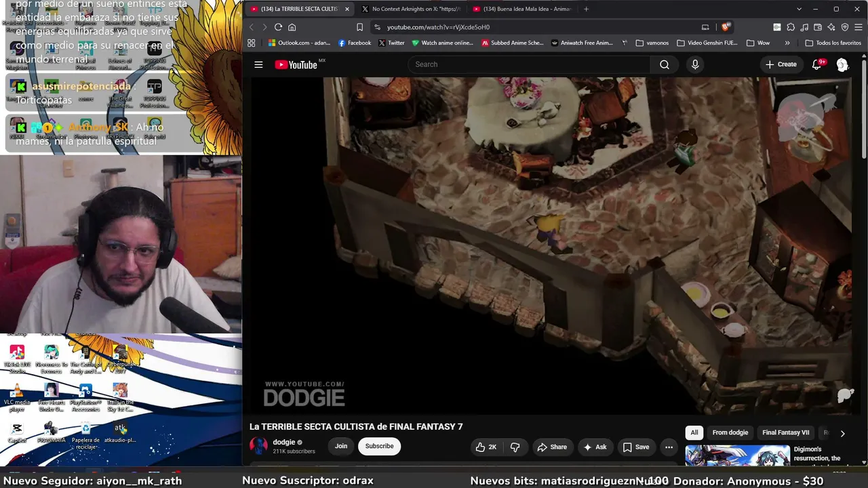The height and width of the screenshot is (488, 868).
Task: Open the vamonos bookmarks folder
Action: coord(652,43)
